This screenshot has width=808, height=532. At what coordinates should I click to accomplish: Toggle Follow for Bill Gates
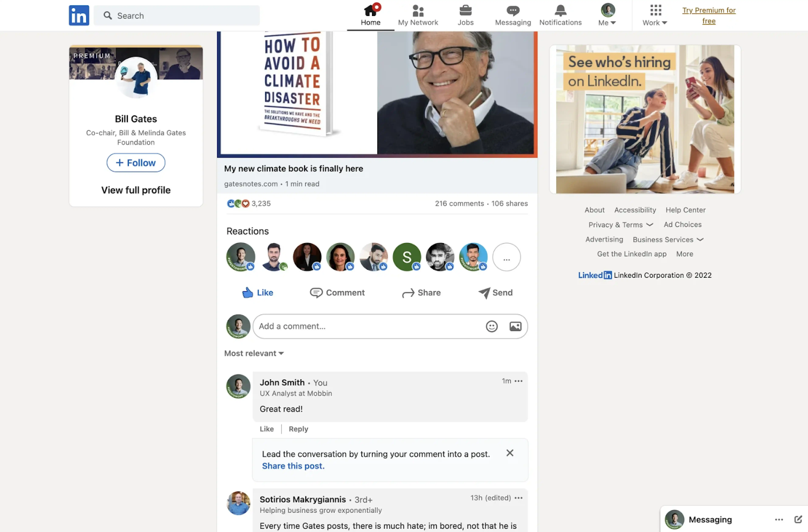(136, 163)
